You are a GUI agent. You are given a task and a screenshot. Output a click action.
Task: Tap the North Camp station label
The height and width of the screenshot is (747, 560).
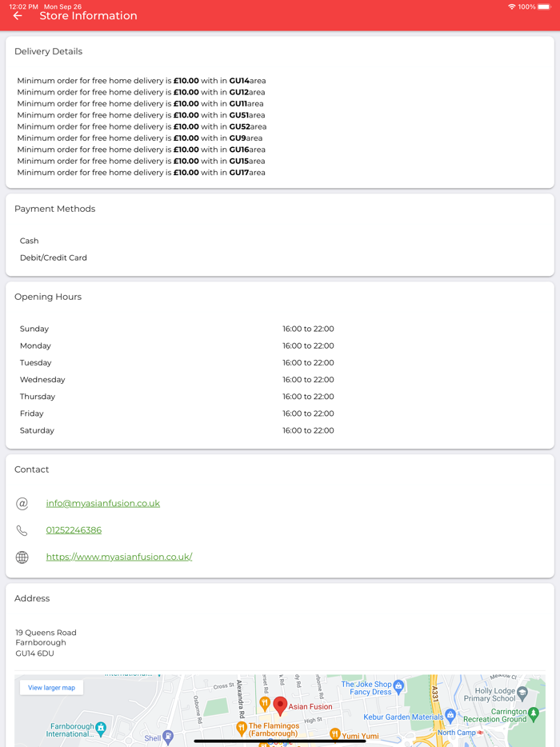coord(457,733)
